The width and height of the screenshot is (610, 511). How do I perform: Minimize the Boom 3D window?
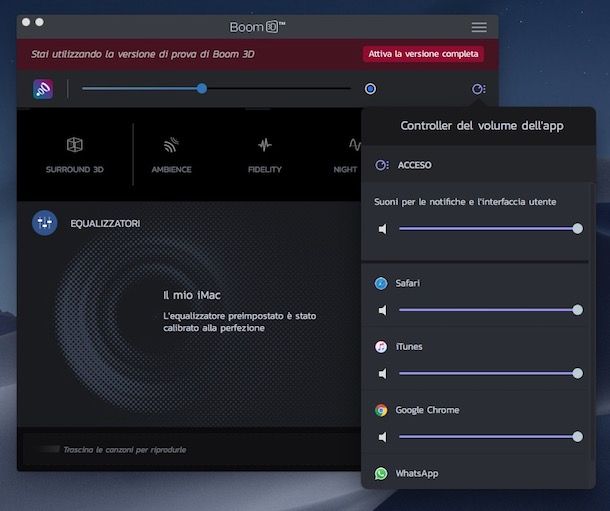[39, 22]
